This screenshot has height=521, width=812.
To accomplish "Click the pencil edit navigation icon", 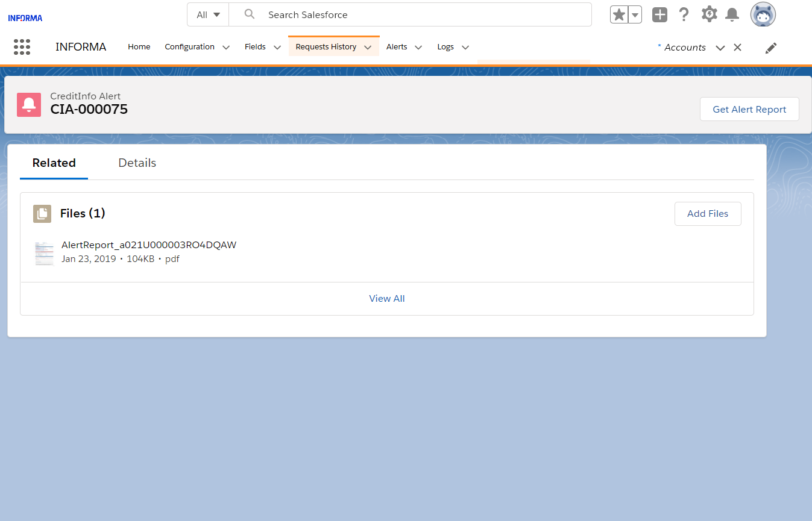I will click(x=770, y=48).
